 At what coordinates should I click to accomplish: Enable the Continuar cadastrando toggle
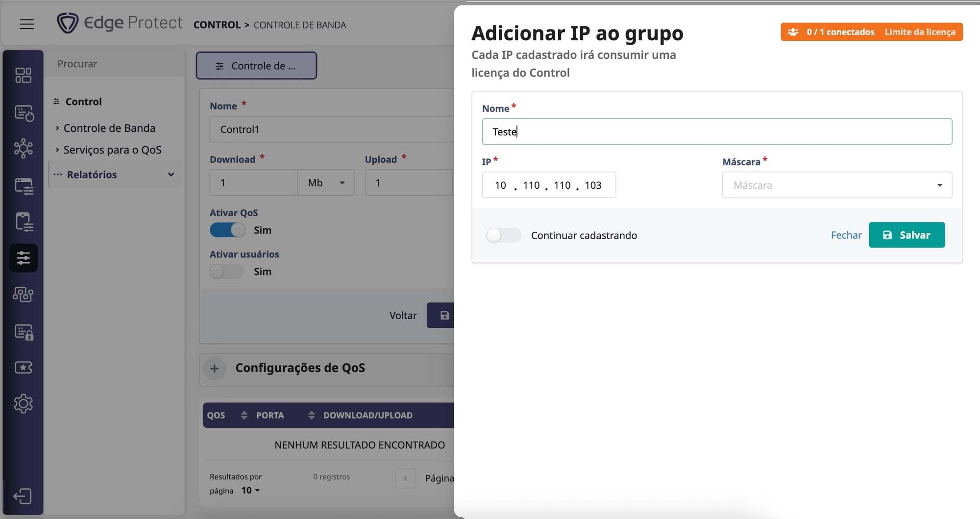click(x=503, y=235)
